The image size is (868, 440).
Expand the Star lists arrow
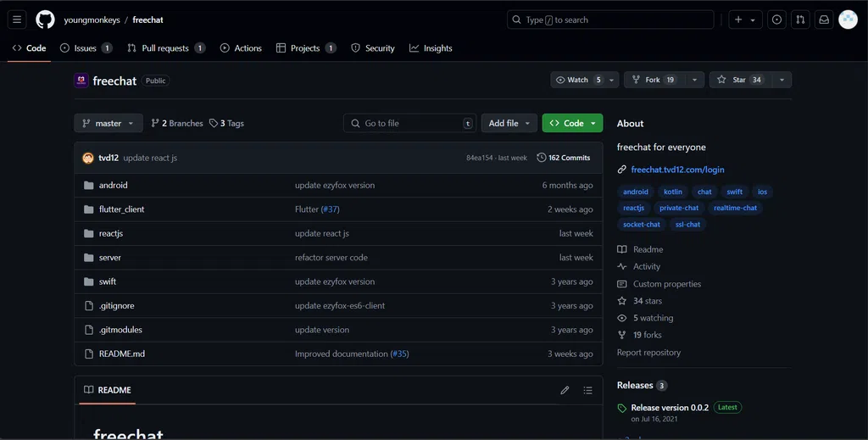[x=782, y=80]
